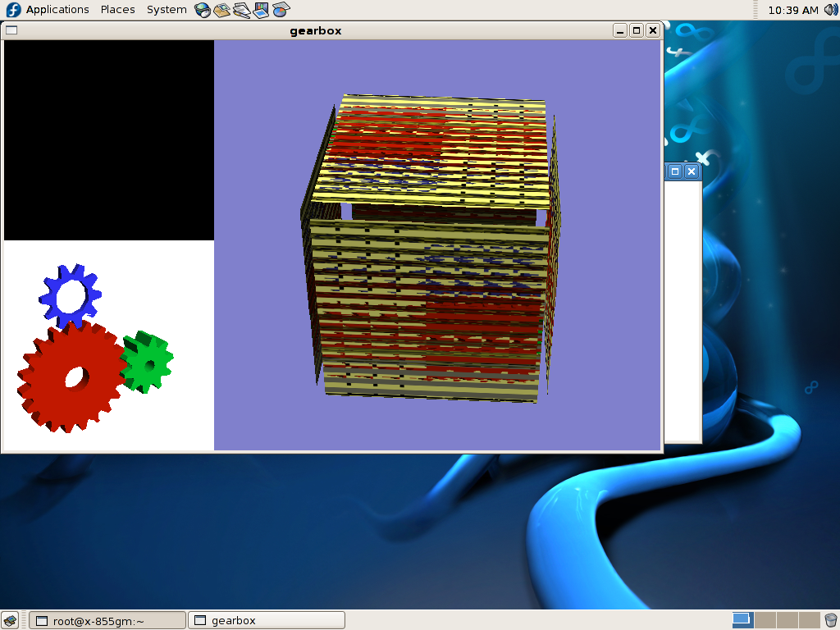Click the volume speaker icon
The height and width of the screenshot is (630, 840).
tap(829, 10)
